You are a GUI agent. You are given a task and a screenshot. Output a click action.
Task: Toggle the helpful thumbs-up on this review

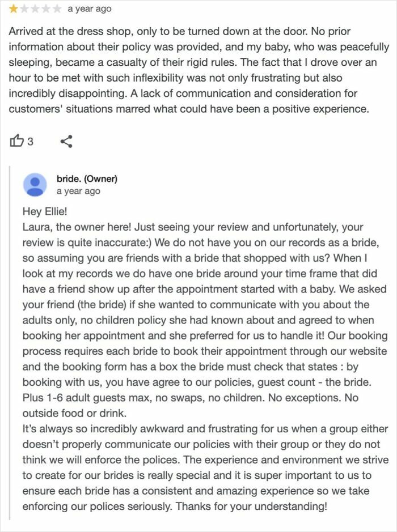[x=15, y=141]
